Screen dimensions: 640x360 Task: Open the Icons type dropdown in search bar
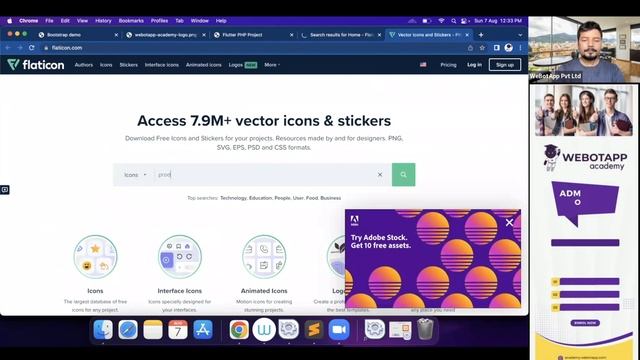click(x=135, y=175)
